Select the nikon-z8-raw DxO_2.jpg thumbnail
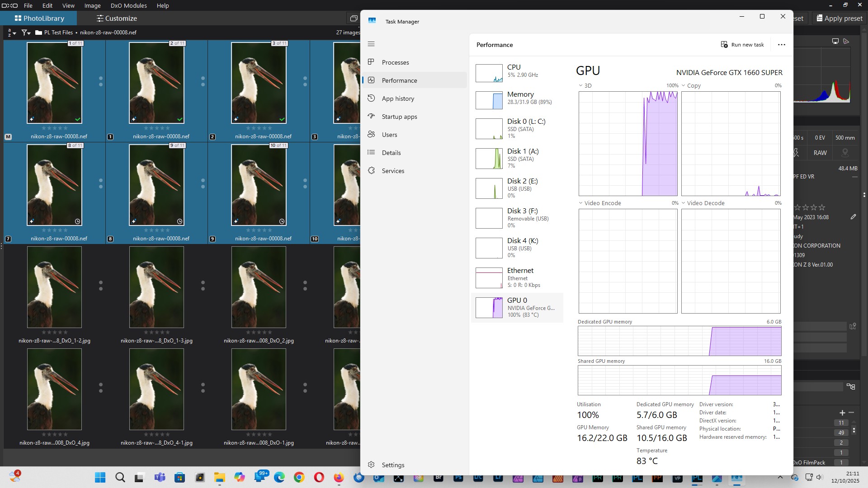Viewport: 868px width, 488px height. pos(259,287)
